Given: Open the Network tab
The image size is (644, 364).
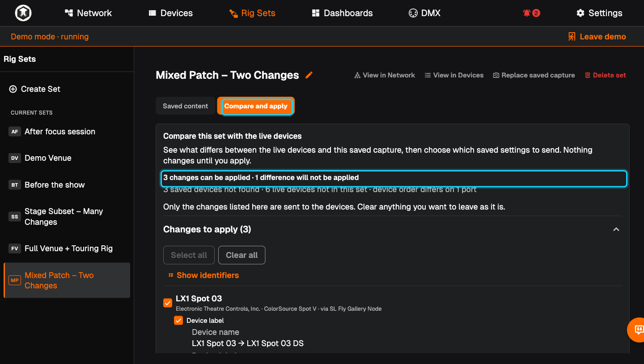Looking at the screenshot, I should point(88,13).
